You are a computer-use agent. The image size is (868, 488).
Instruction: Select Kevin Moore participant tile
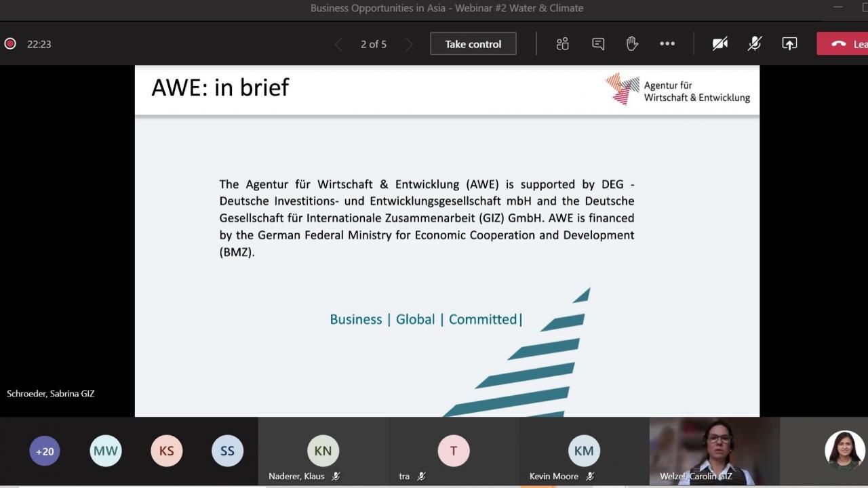click(x=584, y=451)
